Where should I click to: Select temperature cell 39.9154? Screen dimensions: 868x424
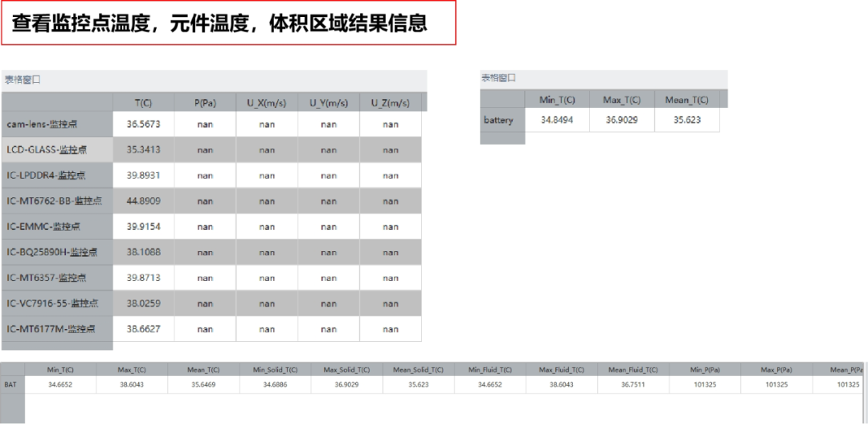143,226
